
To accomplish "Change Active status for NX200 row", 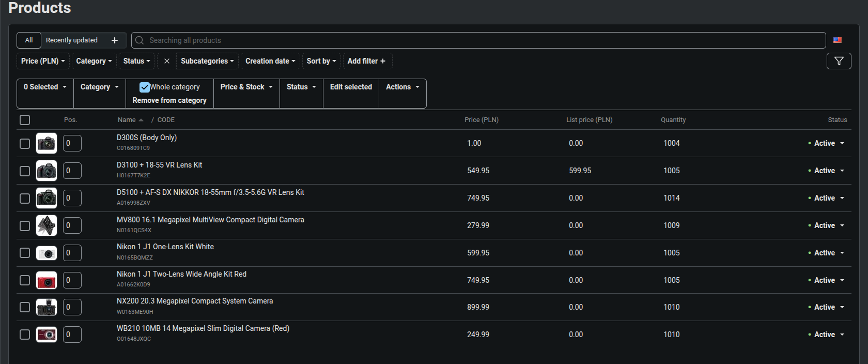I will tap(826, 307).
